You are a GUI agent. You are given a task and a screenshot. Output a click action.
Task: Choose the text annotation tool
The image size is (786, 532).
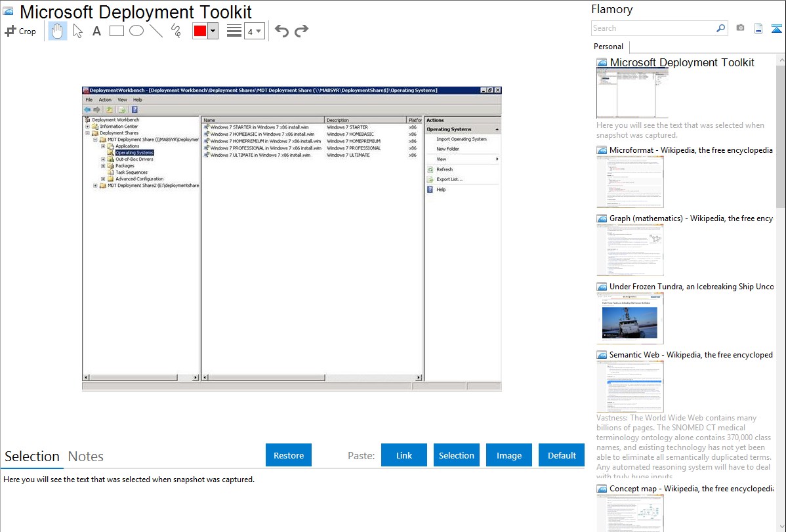coord(96,31)
